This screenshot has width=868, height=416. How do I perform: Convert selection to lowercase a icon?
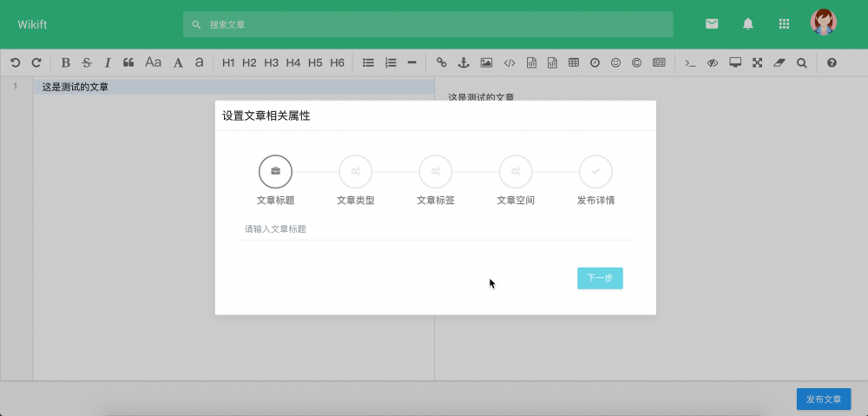click(199, 63)
